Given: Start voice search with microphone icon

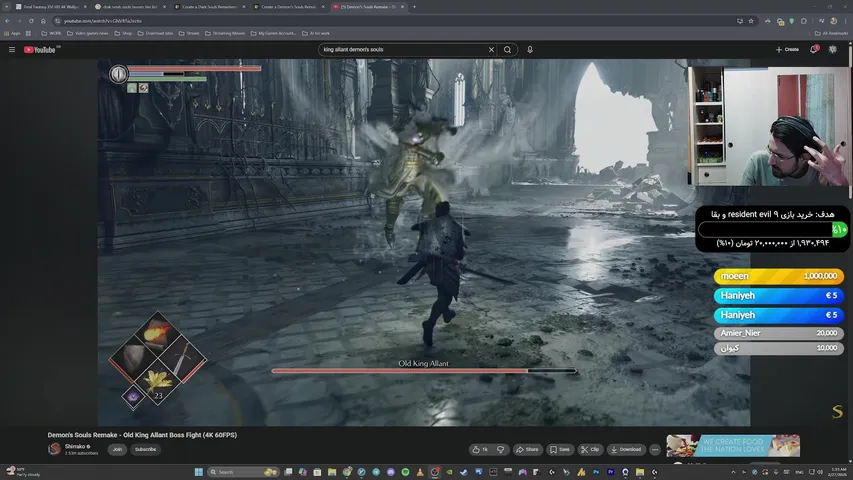Looking at the screenshot, I should [x=530, y=50].
